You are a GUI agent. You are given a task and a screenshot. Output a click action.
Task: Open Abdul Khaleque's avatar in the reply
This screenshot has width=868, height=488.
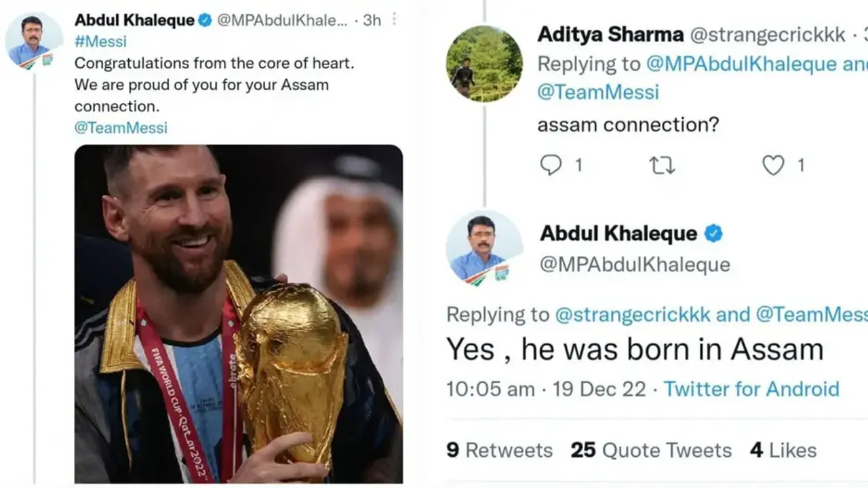pyautogui.click(x=484, y=248)
